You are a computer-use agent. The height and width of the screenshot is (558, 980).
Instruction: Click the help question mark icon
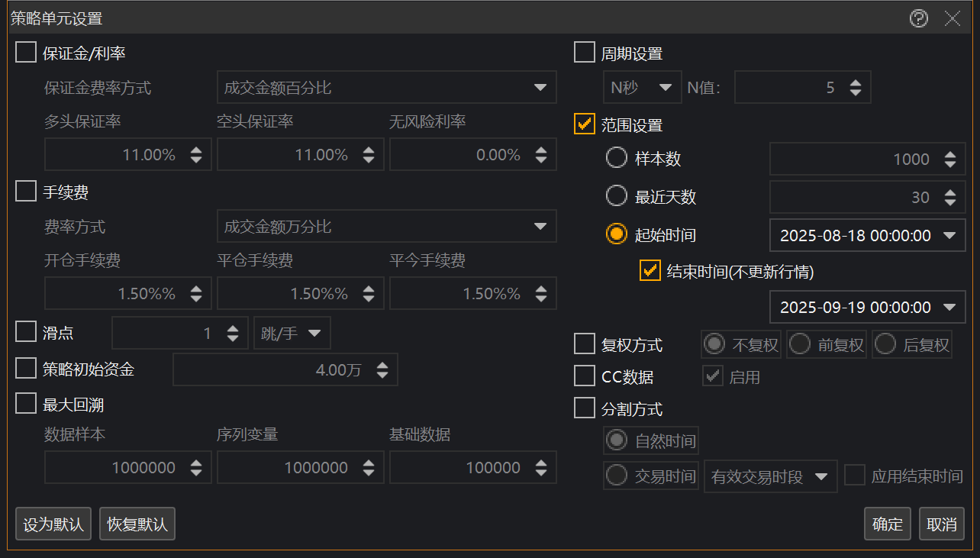click(919, 18)
